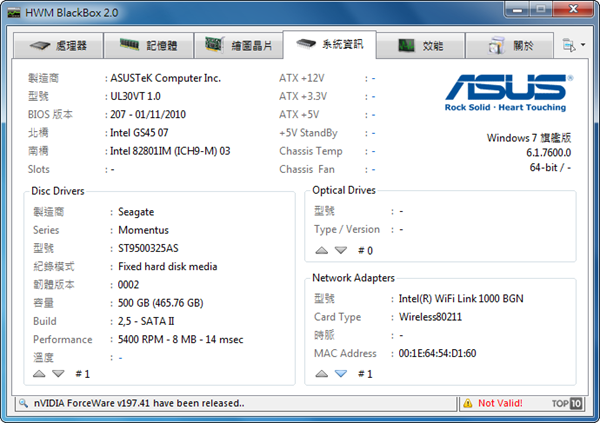Click the next network adapter down arrow
The image size is (600, 423).
[340, 373]
